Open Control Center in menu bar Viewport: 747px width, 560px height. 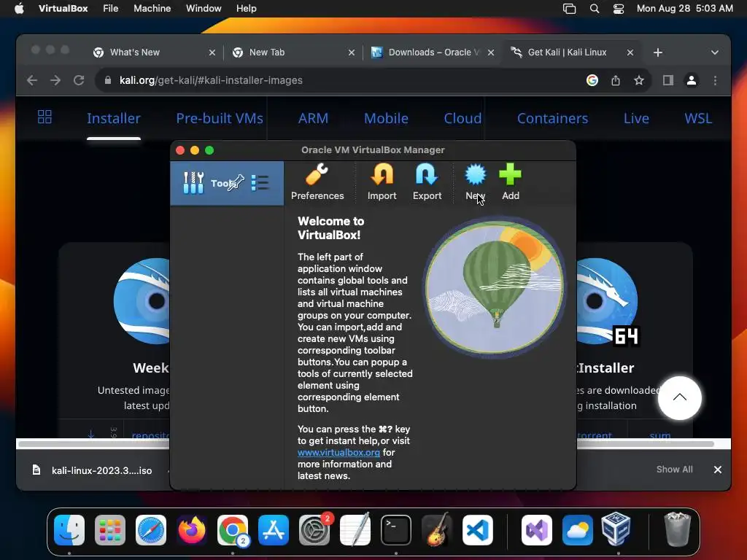point(619,9)
